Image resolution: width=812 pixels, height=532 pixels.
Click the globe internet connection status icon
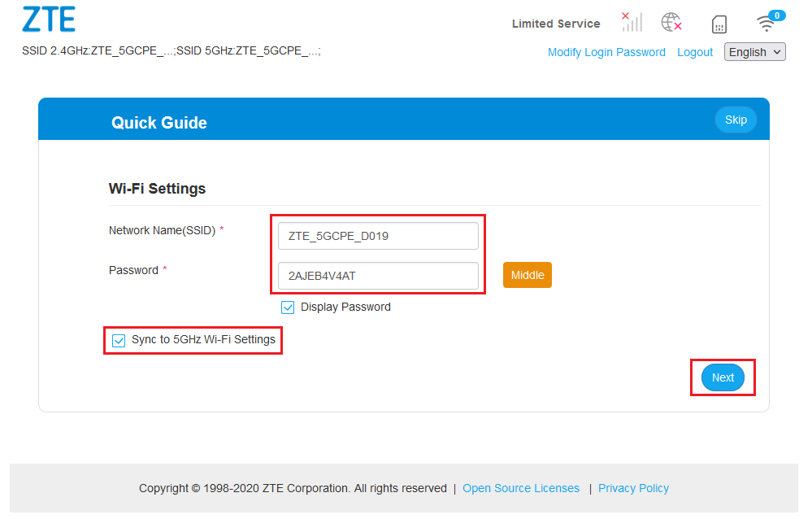671,22
